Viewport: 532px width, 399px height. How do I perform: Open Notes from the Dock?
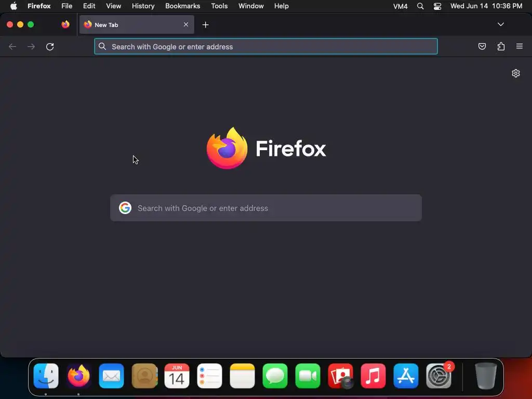[242, 376]
